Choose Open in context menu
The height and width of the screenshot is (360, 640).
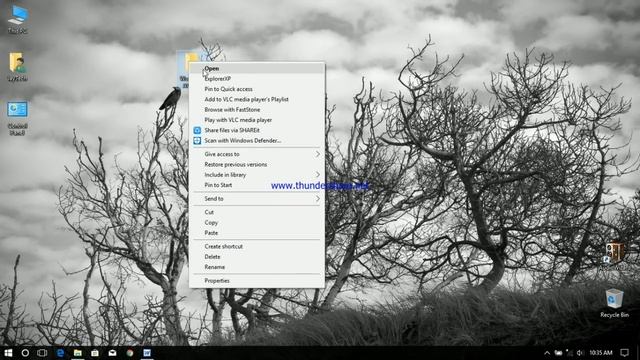tap(257, 68)
